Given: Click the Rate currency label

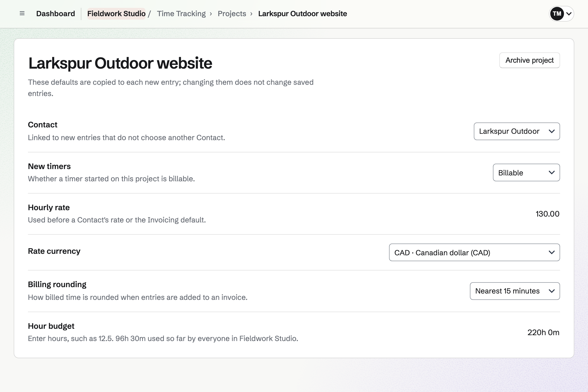Looking at the screenshot, I should (54, 251).
